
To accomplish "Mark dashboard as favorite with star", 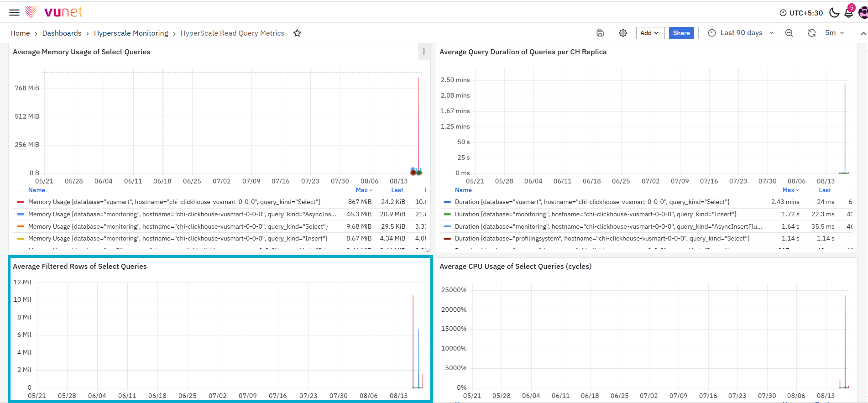I will click(x=297, y=33).
